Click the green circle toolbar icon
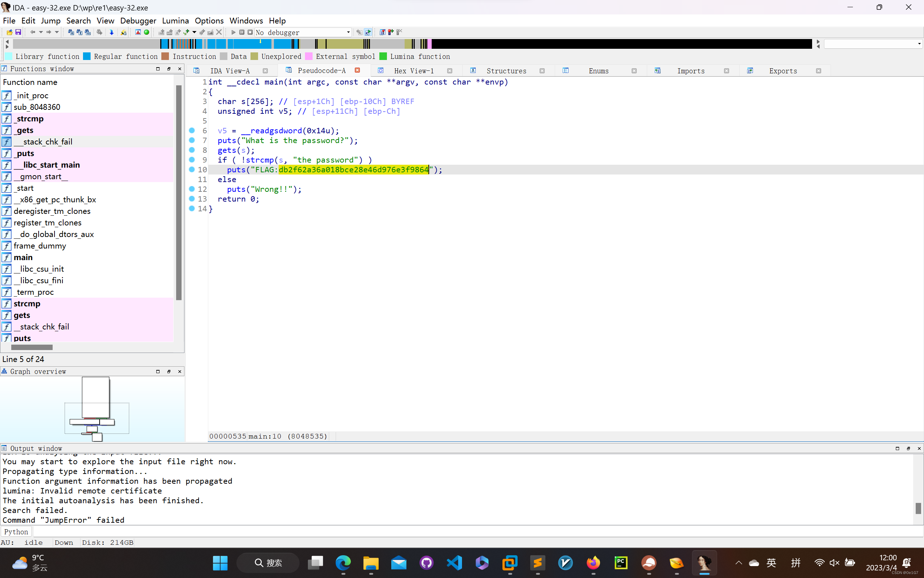The image size is (924, 578). coord(146,33)
